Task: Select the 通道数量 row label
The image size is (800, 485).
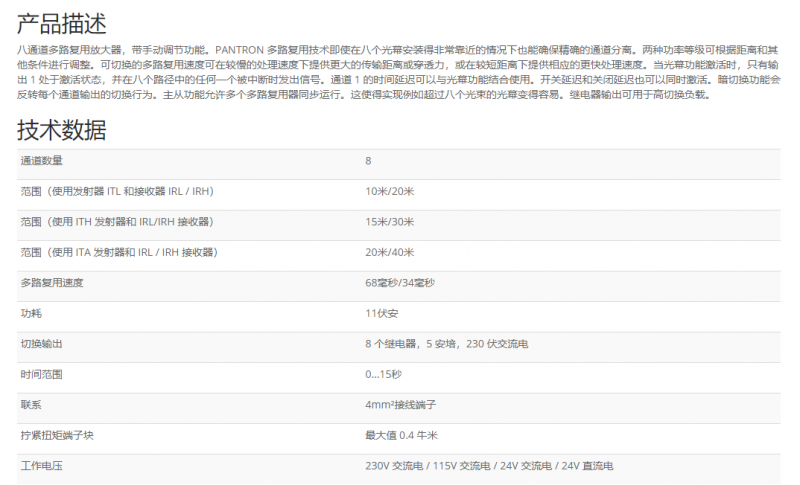Action: (42, 161)
